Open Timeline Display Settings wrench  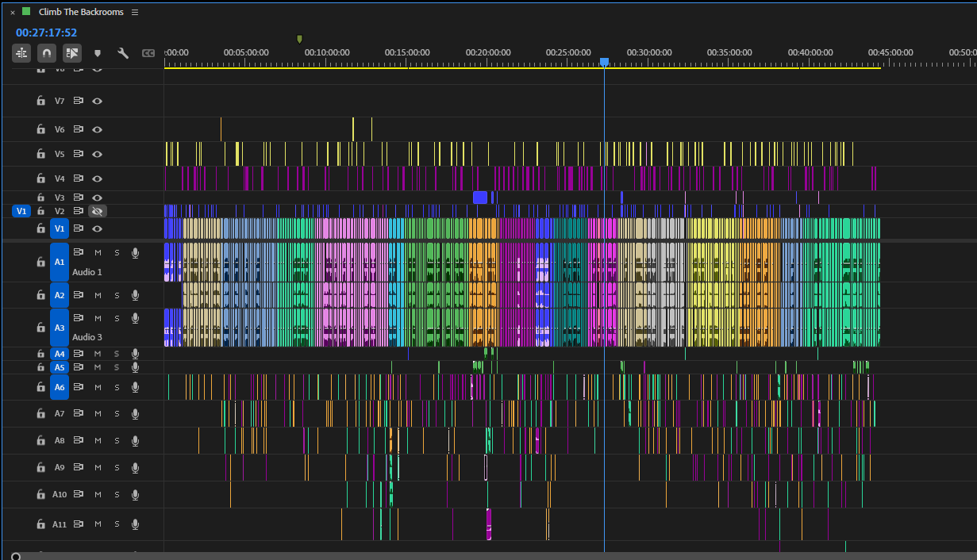[x=123, y=53]
